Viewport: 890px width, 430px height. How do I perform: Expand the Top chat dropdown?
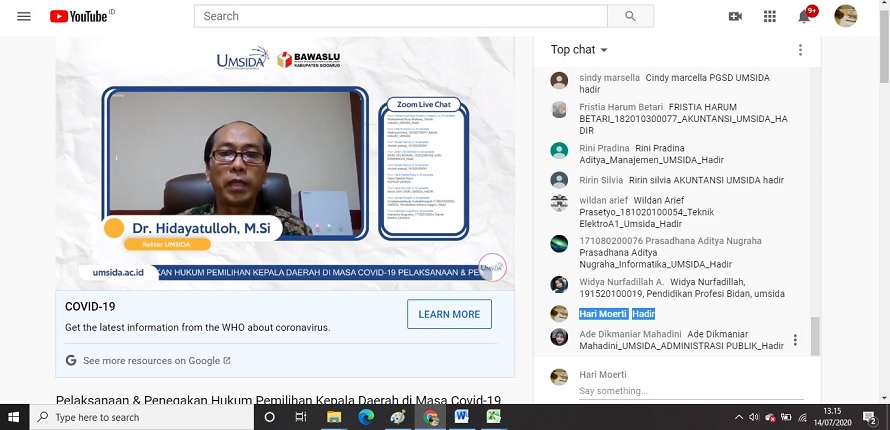tap(580, 50)
